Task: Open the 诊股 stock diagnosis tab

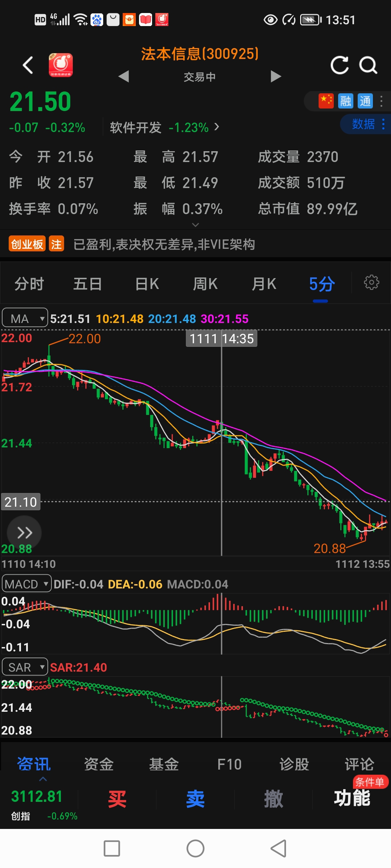Action: [294, 764]
